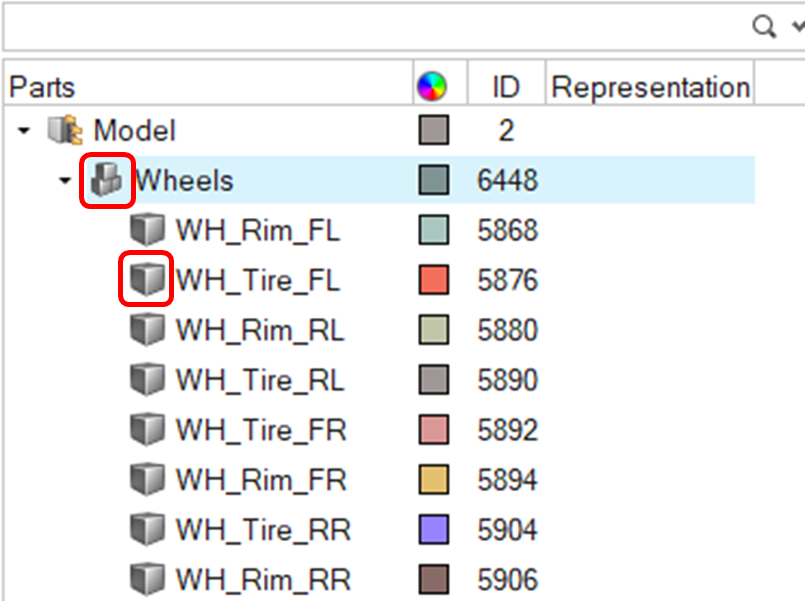Click the WH_Rim_RR part cube icon
The image size is (805, 601).
(x=147, y=579)
